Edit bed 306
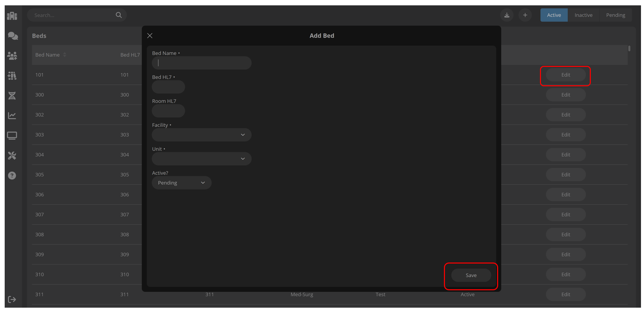 566,195
